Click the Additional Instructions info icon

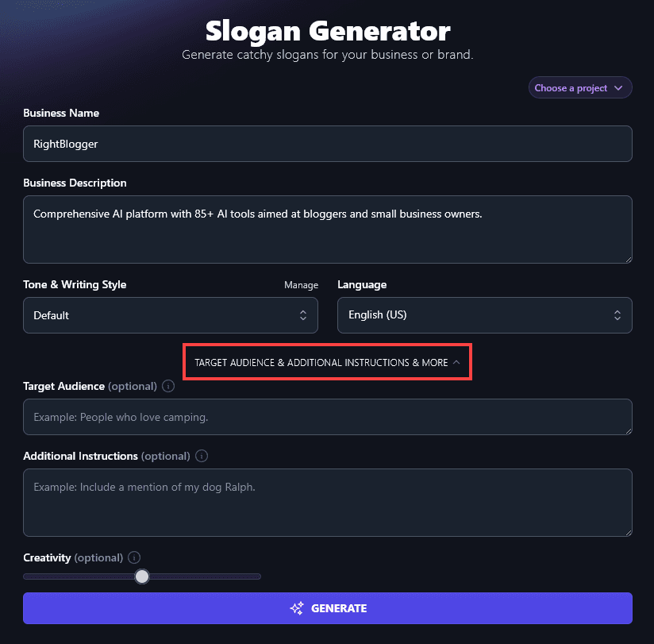(x=201, y=456)
